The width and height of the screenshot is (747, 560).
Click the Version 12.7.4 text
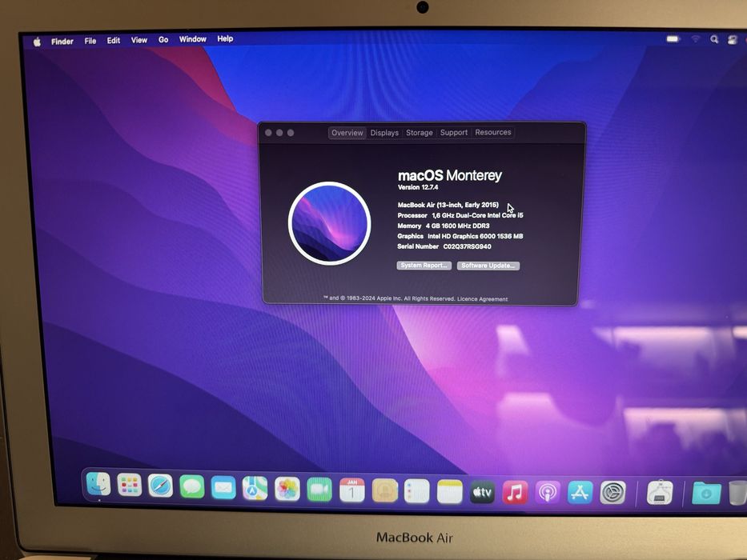click(418, 187)
